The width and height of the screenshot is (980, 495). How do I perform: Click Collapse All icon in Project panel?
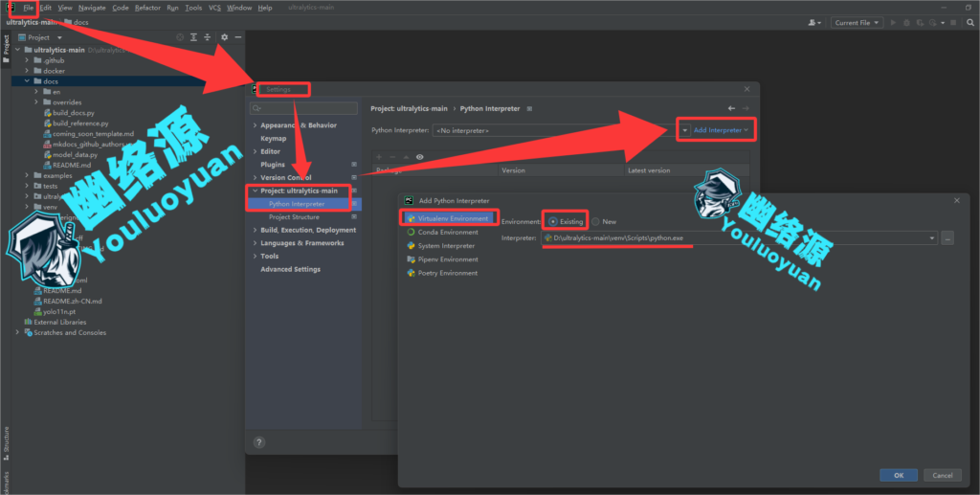pos(208,37)
